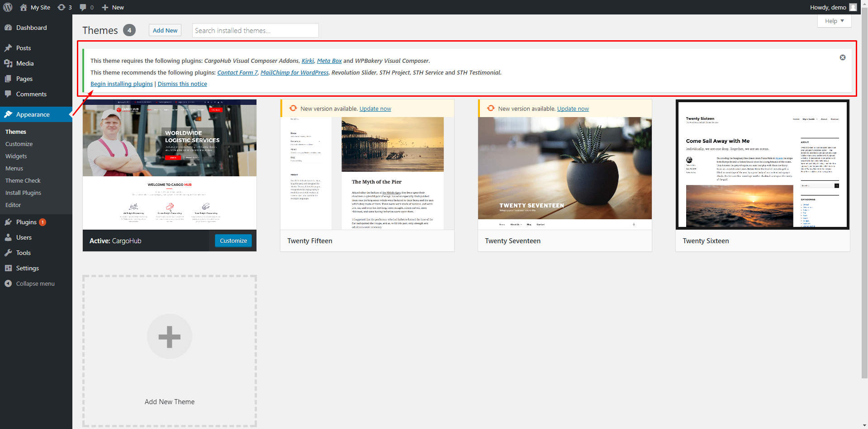Dismiss the plugin notice with X icon
The image size is (868, 429).
pyautogui.click(x=843, y=57)
